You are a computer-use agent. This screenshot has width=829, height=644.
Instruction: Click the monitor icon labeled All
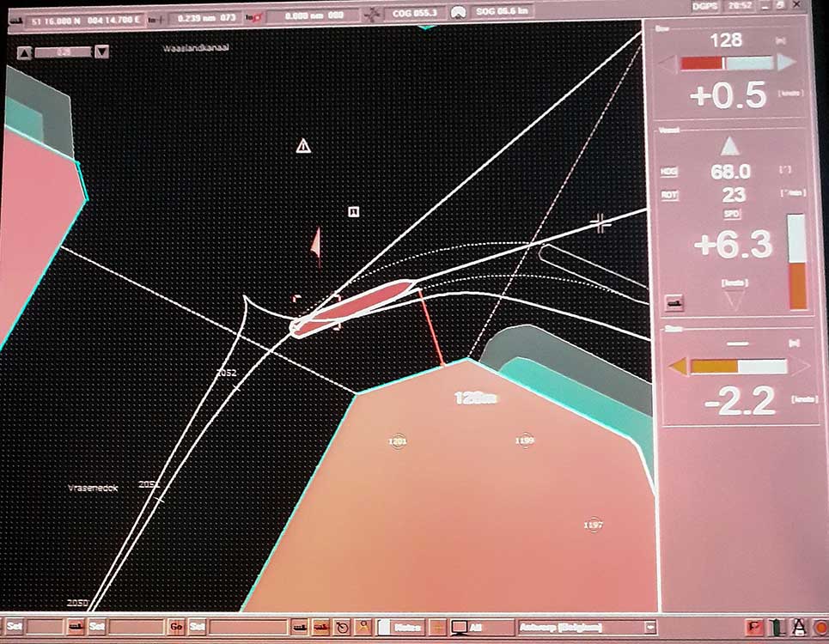pyautogui.click(x=460, y=628)
